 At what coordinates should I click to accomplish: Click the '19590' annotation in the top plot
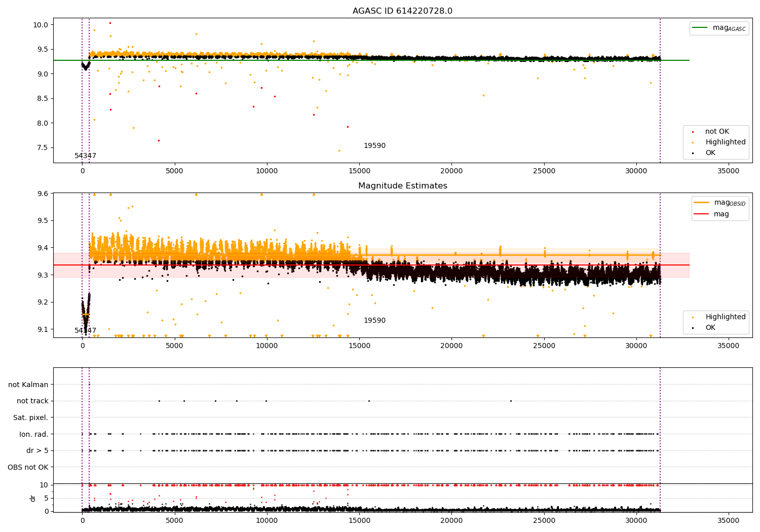[374, 146]
